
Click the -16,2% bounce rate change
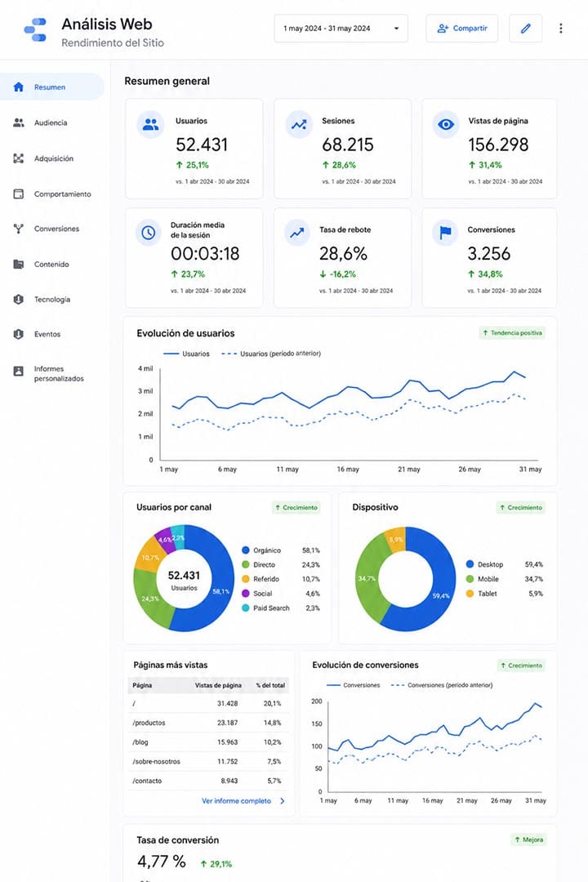pyautogui.click(x=338, y=274)
